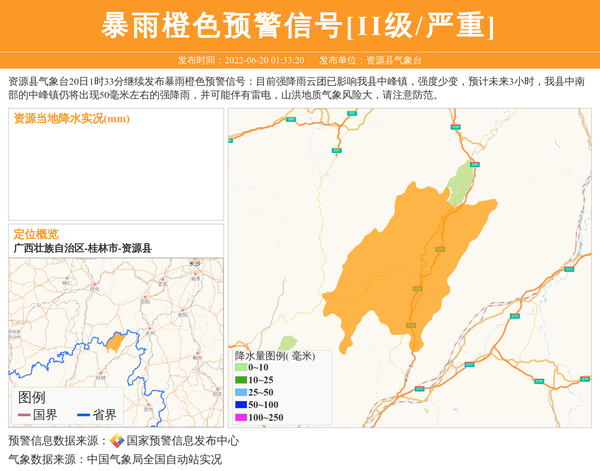This screenshot has width=600, height=471.
Task: Click the 中国气象局全国自动站实况 source text
Action: [x=154, y=460]
